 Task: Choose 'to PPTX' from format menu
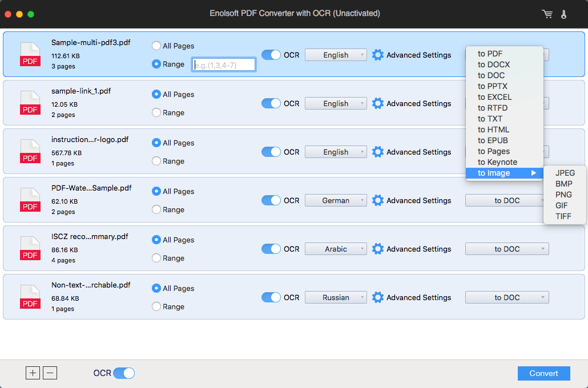[x=505, y=86]
